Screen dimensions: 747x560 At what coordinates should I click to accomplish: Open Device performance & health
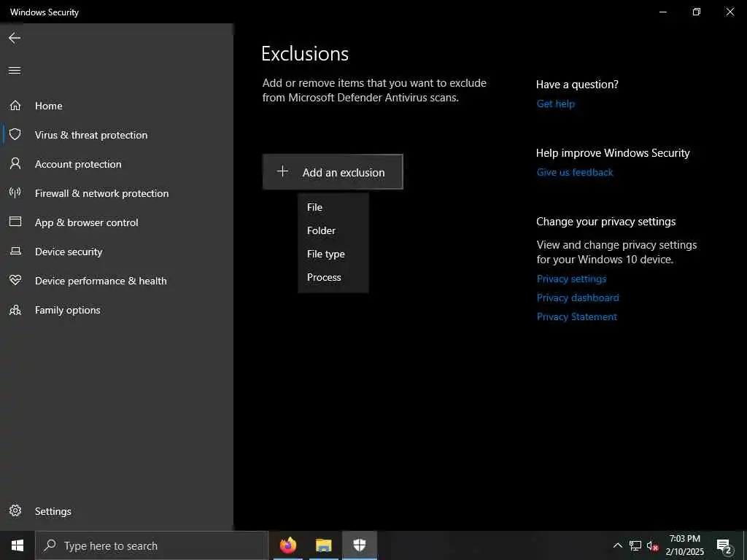[101, 281]
